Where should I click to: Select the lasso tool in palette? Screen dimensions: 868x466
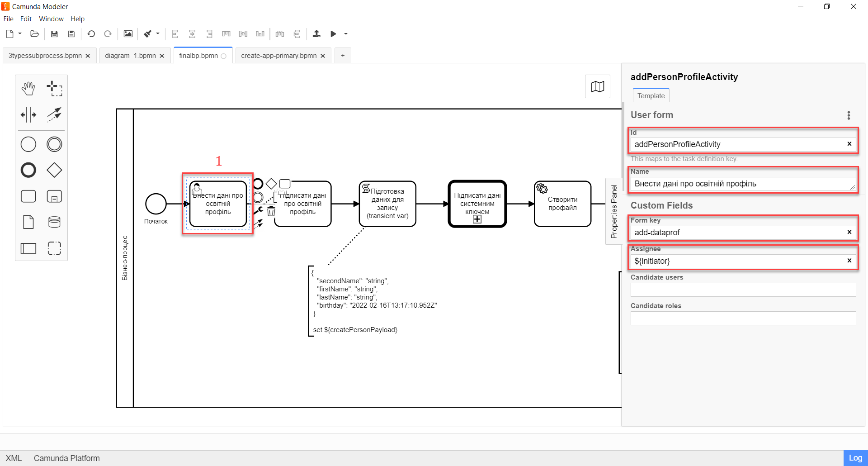point(55,88)
